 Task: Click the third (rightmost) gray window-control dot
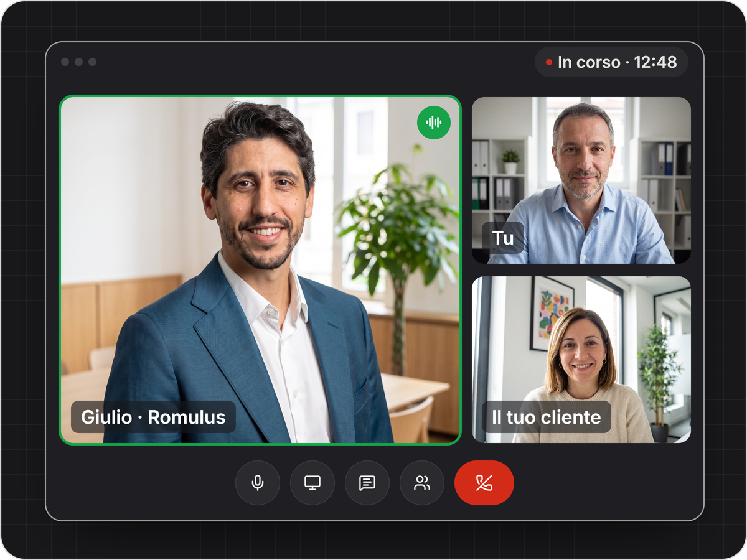point(92,62)
